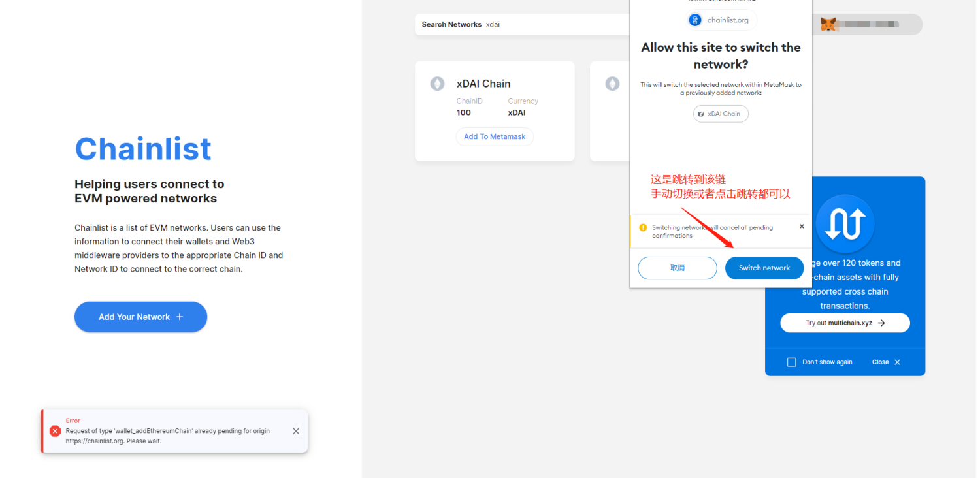Click the arrow icon in Try out multichain.xyz
The width and height of the screenshot is (980, 478).
pyautogui.click(x=881, y=323)
